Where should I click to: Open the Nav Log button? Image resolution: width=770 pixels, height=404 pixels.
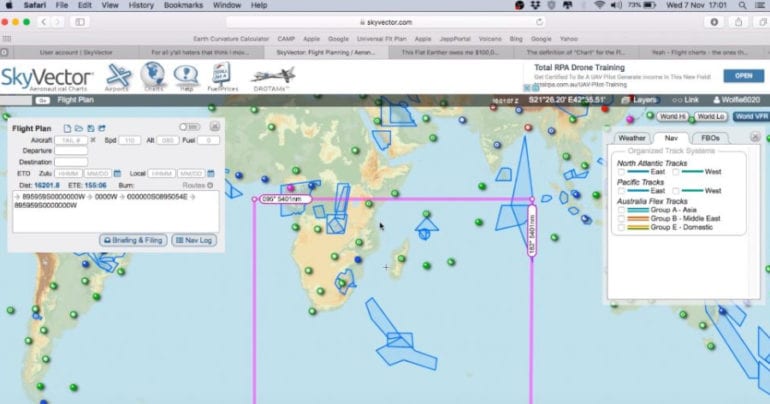coord(192,240)
